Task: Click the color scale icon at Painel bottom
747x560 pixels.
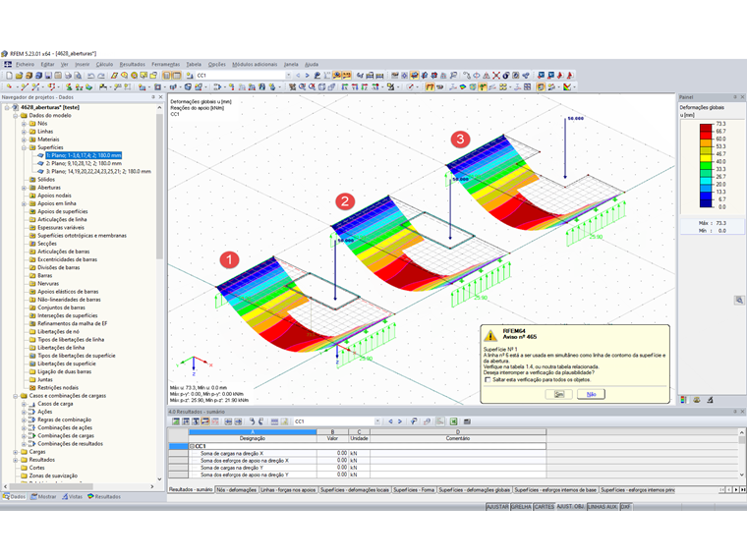Action: [684, 400]
